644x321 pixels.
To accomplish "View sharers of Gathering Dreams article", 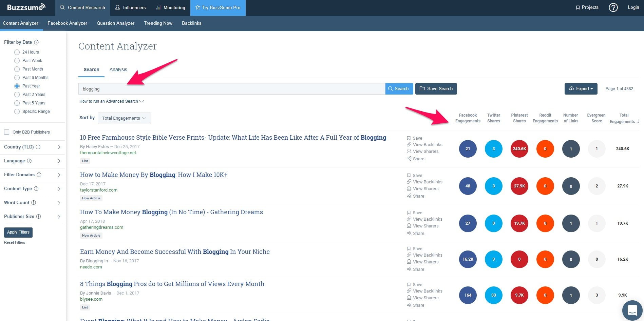I will click(x=422, y=226).
